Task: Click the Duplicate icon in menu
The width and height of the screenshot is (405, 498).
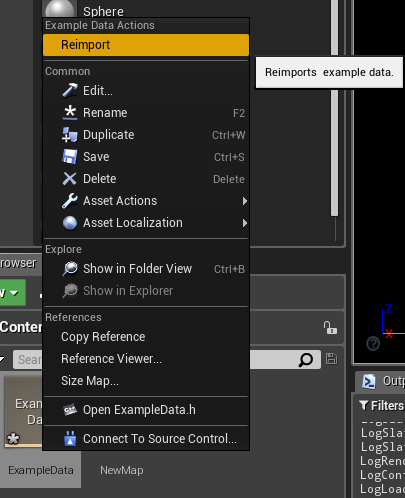Action: [70, 135]
